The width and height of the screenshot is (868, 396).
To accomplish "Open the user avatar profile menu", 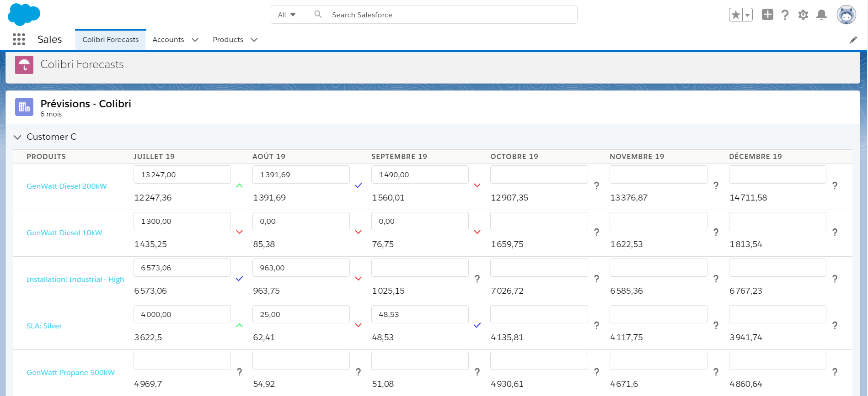I will coord(846,15).
